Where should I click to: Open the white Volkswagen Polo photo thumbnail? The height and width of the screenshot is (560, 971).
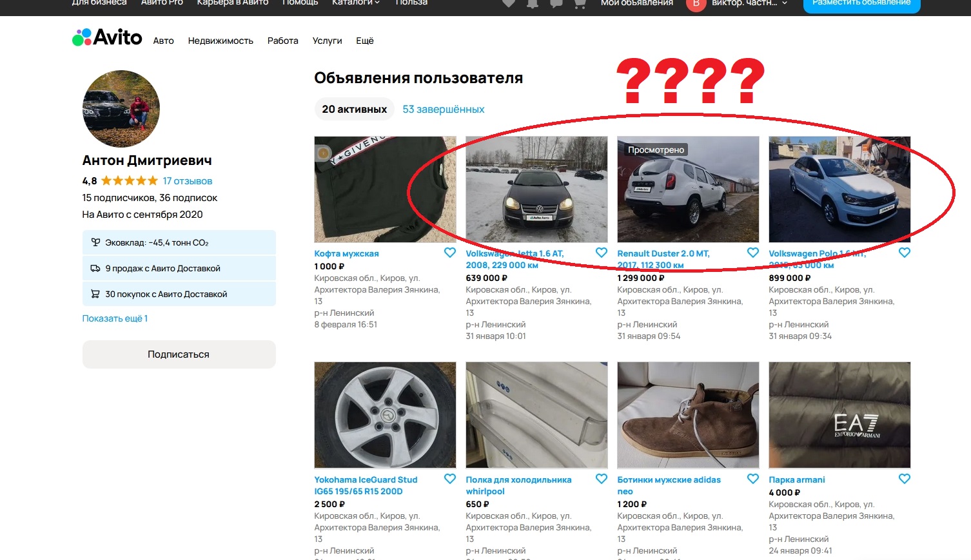840,189
